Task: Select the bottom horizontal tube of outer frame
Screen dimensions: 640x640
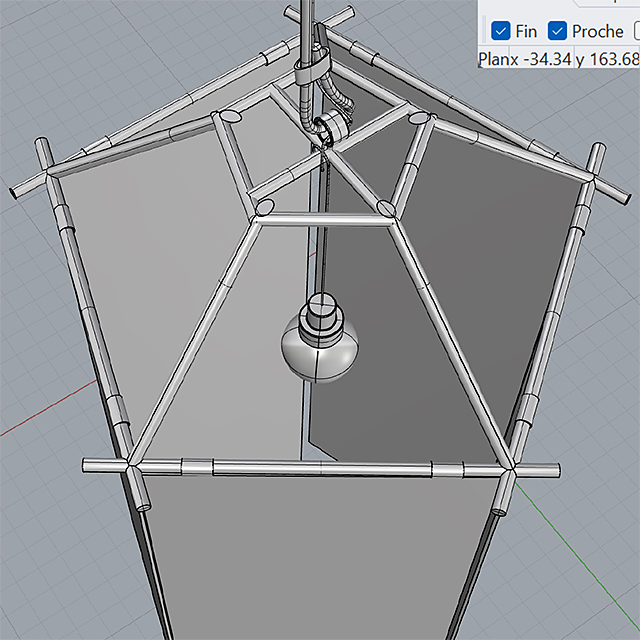Action: 320,468
